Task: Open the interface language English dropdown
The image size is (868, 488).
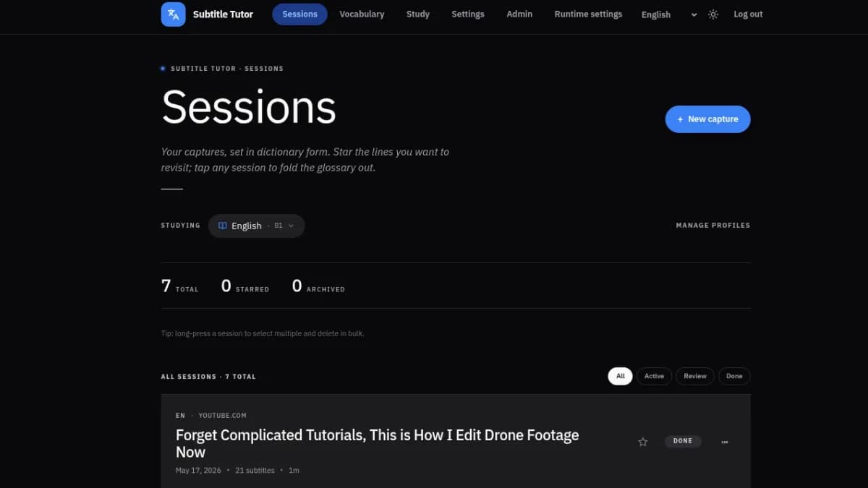Action: tap(669, 14)
